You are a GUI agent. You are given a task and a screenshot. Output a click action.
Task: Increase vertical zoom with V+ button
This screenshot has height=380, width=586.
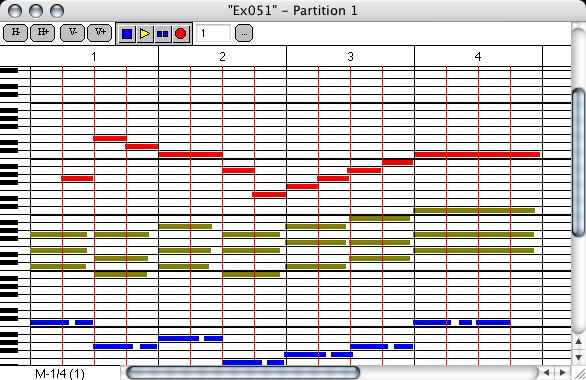coord(99,33)
